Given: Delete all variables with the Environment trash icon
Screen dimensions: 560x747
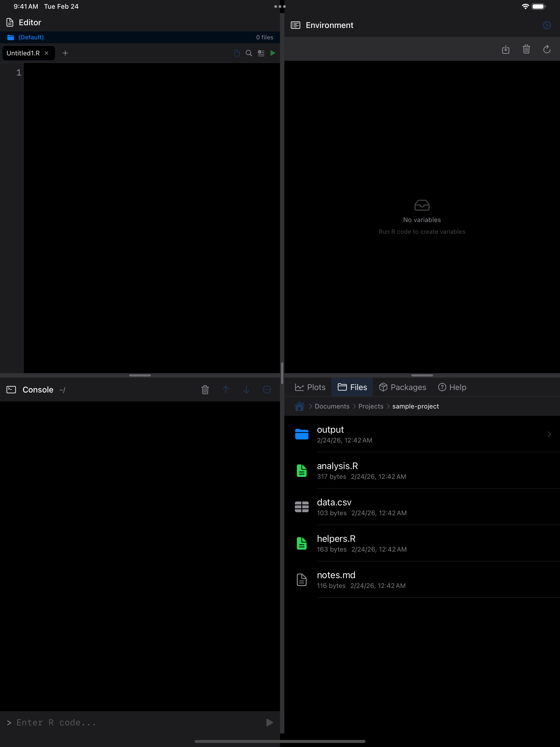Looking at the screenshot, I should (526, 49).
